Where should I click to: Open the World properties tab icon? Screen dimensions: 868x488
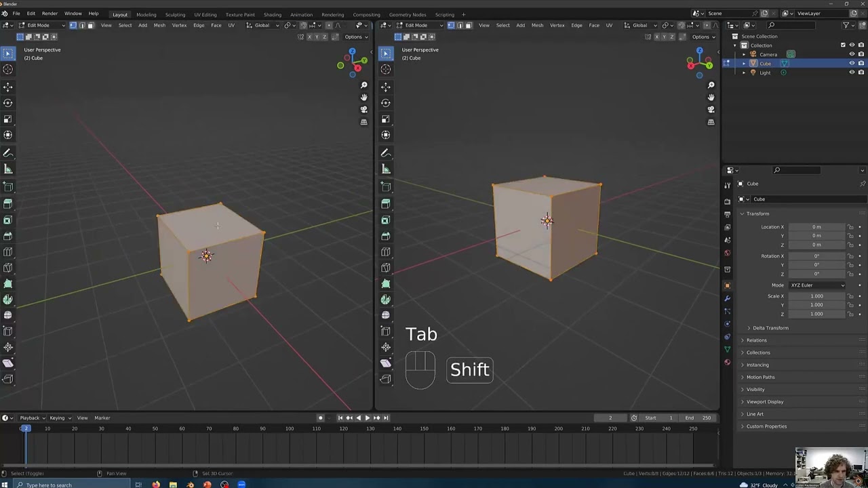coord(728,253)
